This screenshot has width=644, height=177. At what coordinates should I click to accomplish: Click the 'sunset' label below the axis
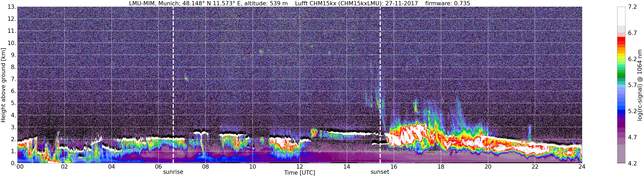click(380, 172)
